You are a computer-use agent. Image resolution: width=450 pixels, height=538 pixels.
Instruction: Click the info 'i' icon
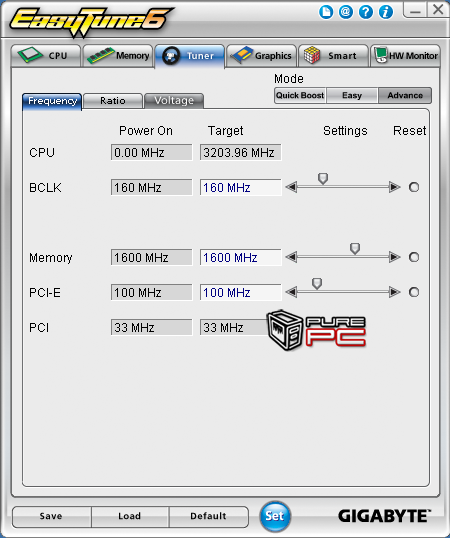pyautogui.click(x=386, y=12)
